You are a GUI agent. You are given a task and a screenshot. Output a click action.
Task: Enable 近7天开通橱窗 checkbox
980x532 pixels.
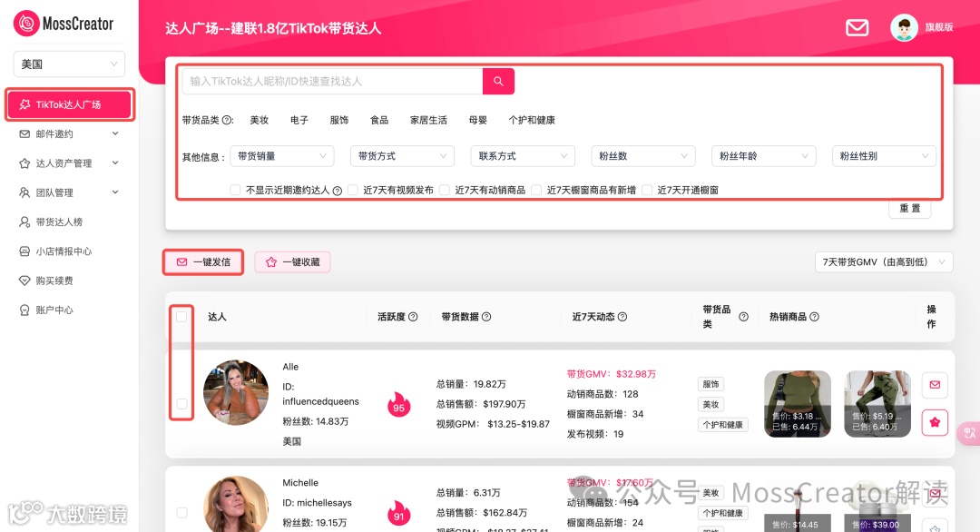(x=647, y=190)
